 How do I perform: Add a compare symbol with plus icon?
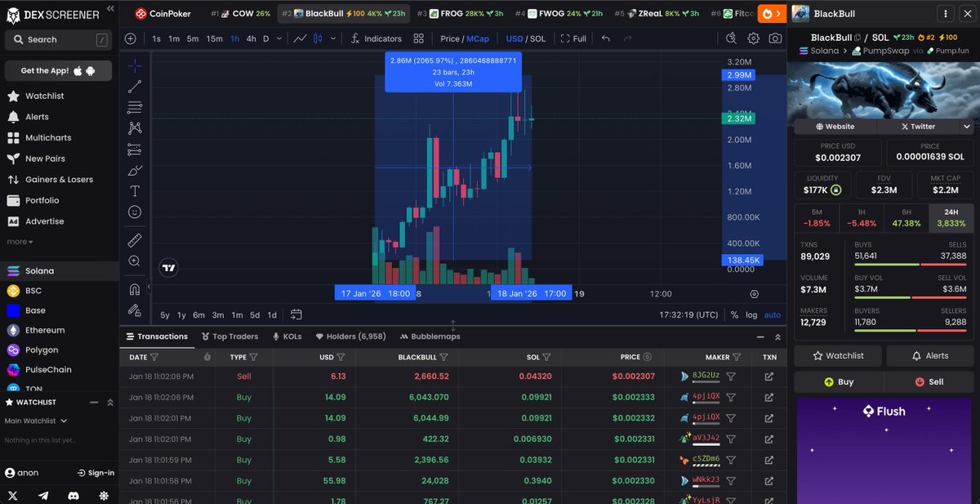point(131,38)
